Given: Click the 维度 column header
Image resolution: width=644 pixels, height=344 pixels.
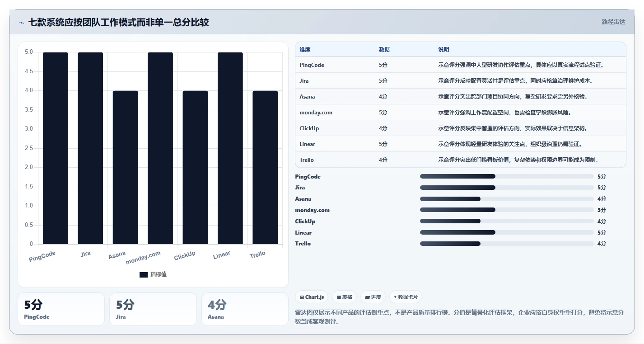Looking at the screenshot, I should pyautogui.click(x=305, y=50).
